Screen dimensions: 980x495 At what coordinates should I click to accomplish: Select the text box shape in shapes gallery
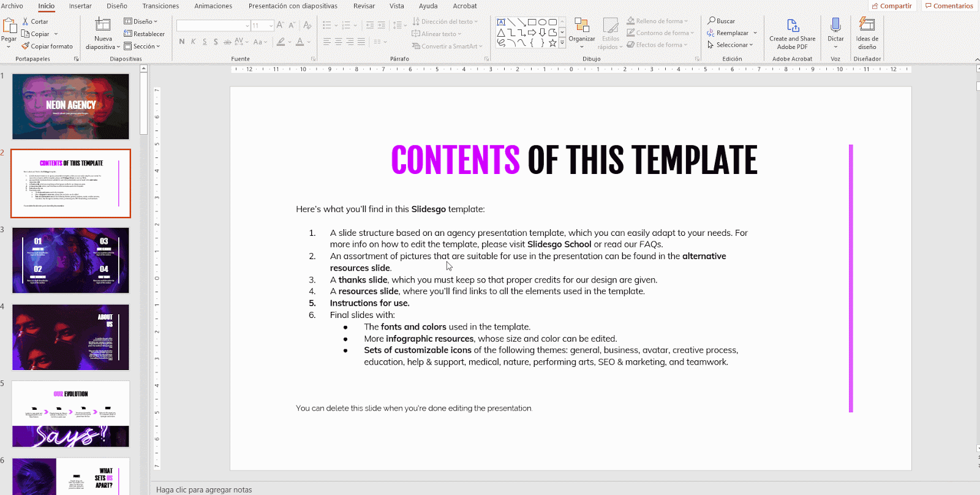(501, 22)
